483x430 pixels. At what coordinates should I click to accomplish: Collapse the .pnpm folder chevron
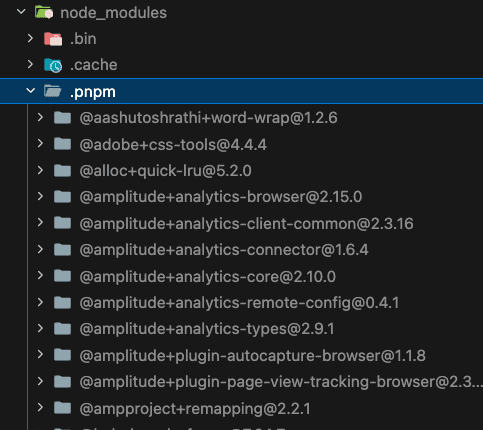click(x=31, y=90)
